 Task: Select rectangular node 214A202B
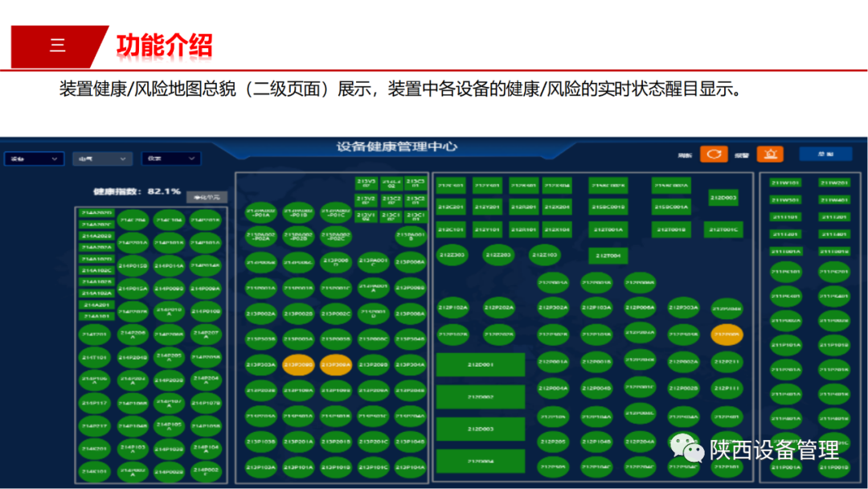click(97, 236)
